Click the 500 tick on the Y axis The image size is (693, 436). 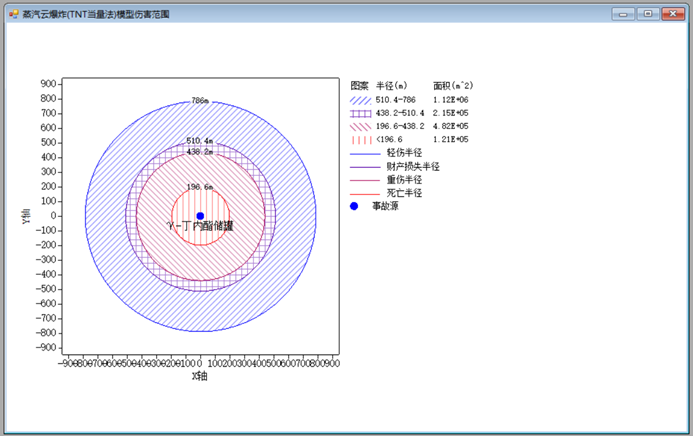[48, 143]
